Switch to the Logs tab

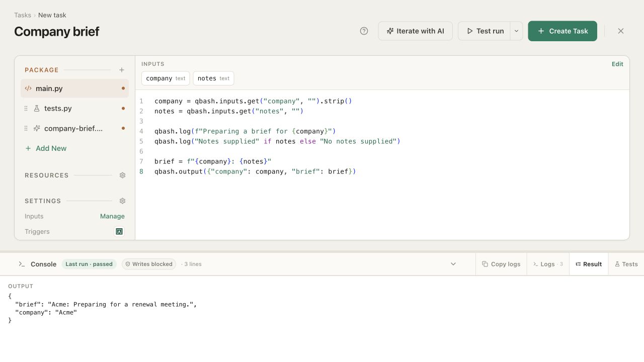tap(548, 264)
